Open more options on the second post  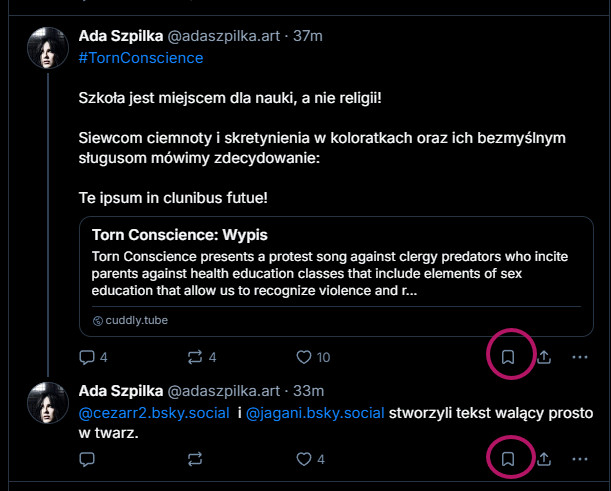pyautogui.click(x=579, y=459)
